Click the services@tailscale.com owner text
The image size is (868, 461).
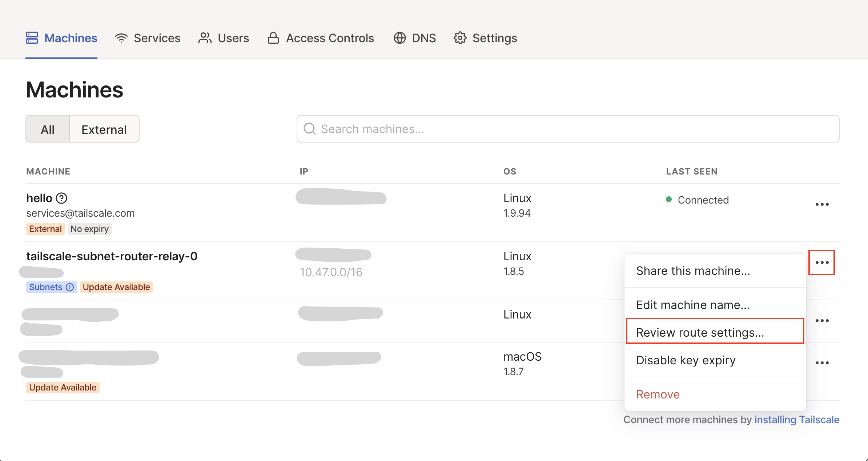(80, 213)
